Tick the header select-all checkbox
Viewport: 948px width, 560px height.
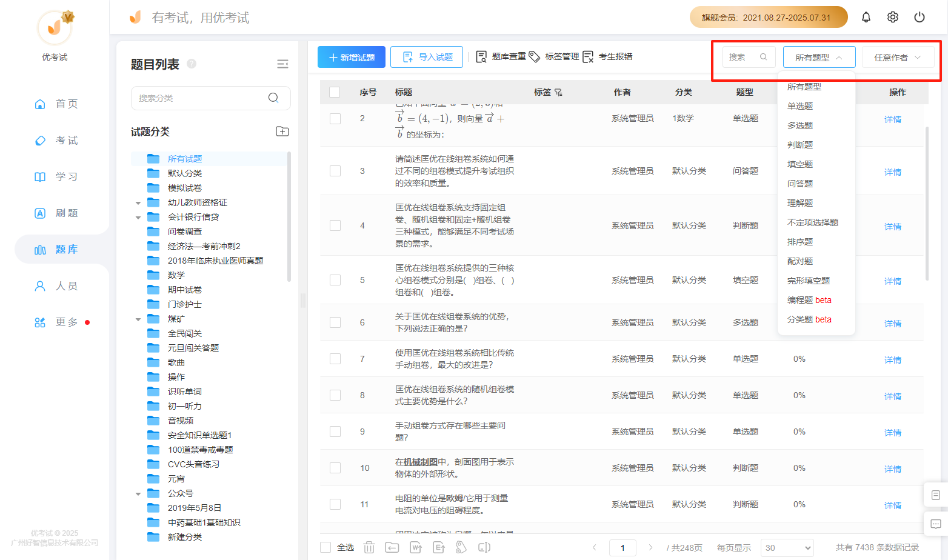(335, 92)
